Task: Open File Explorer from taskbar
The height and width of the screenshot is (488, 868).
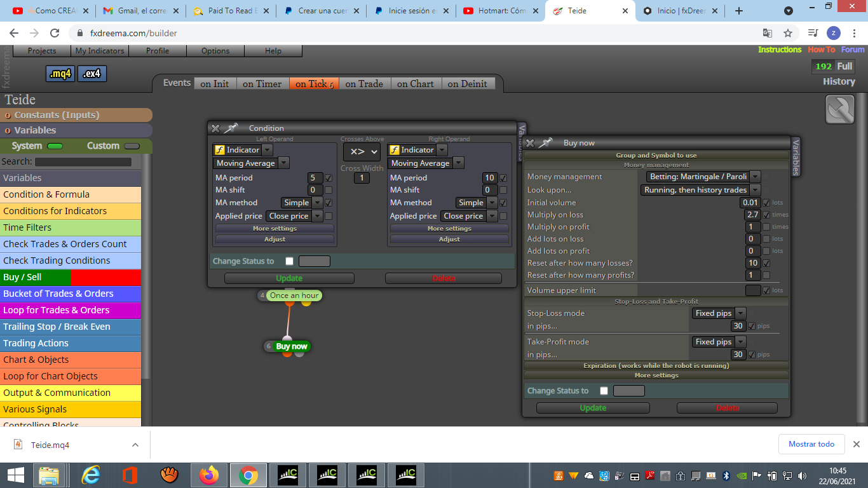Action: pos(50,475)
